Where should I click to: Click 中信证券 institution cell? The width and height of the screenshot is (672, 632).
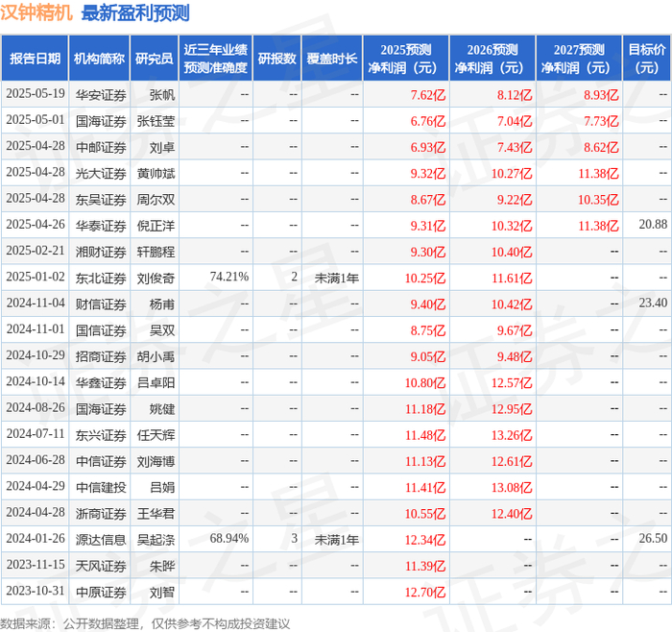101,461
